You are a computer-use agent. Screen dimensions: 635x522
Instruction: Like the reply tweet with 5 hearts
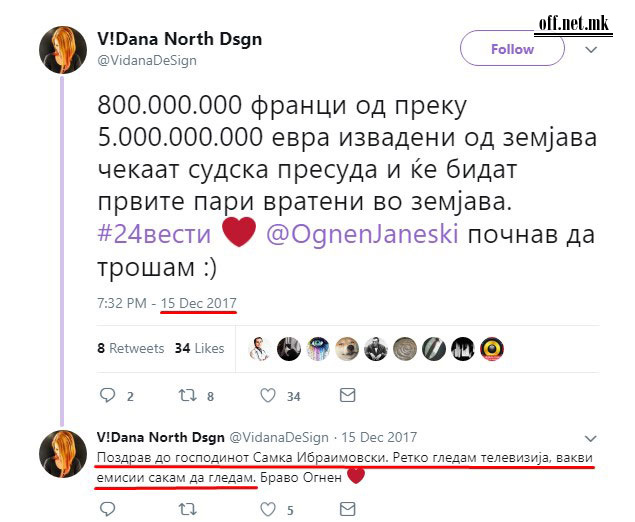268,509
